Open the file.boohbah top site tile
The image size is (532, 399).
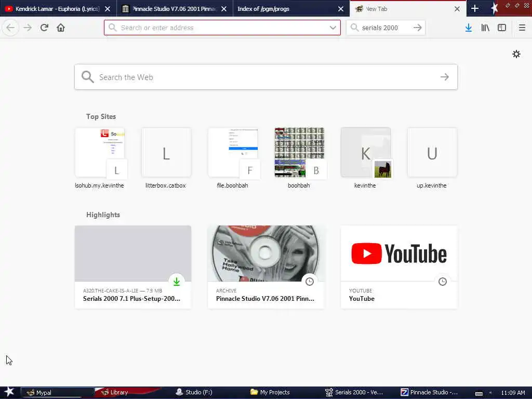pyautogui.click(x=232, y=158)
